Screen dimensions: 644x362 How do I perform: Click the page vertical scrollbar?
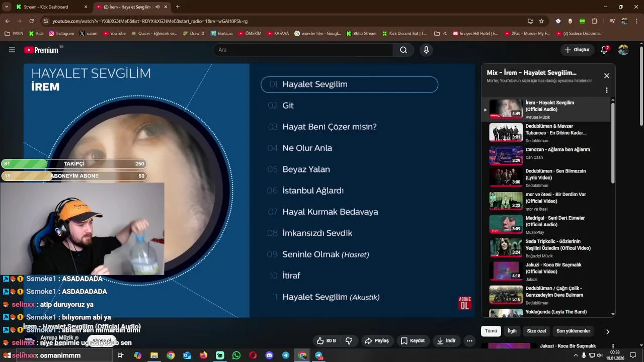641,86
